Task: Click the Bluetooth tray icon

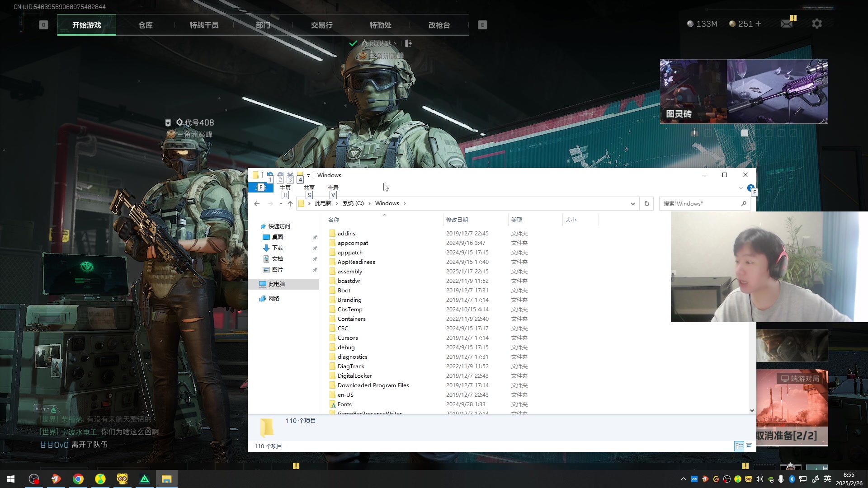Action: [792, 479]
